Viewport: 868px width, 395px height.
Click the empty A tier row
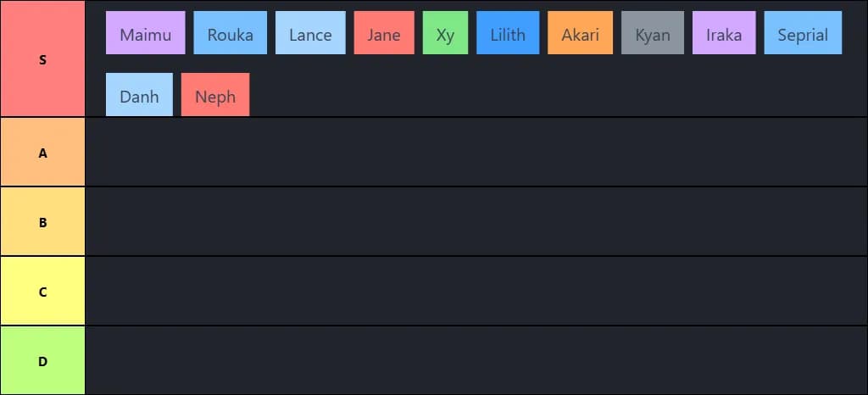click(x=475, y=153)
